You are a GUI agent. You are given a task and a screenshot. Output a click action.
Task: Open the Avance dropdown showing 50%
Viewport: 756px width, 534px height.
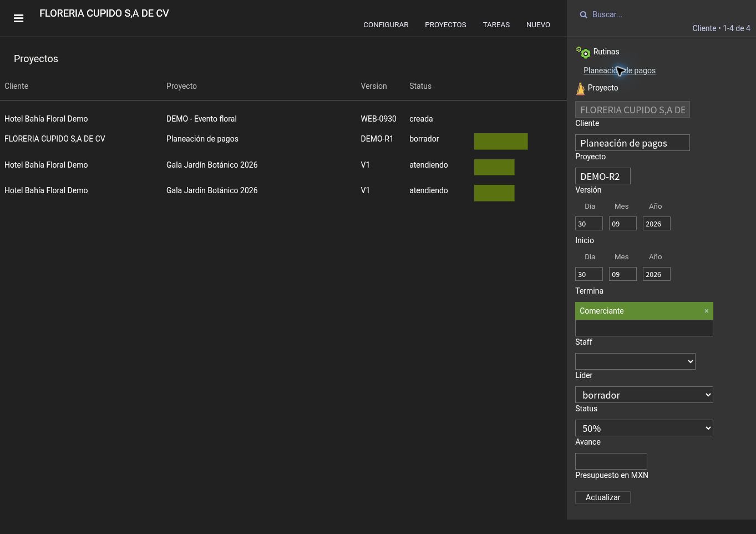point(644,428)
